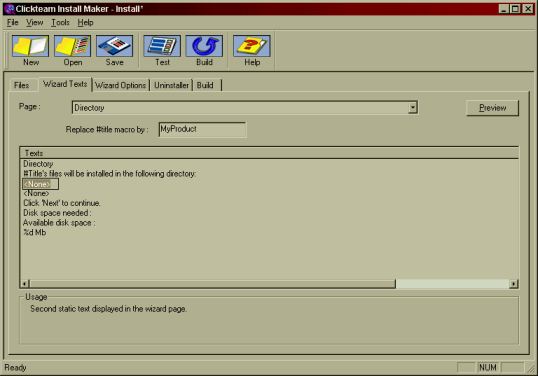
Task: Click the highlighted <None> row
Action: [x=40, y=184]
